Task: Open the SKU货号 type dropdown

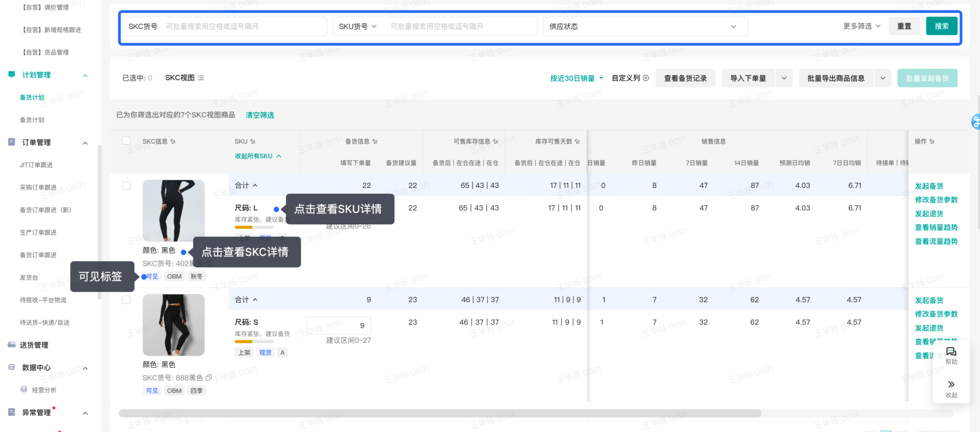Action: pos(357,26)
